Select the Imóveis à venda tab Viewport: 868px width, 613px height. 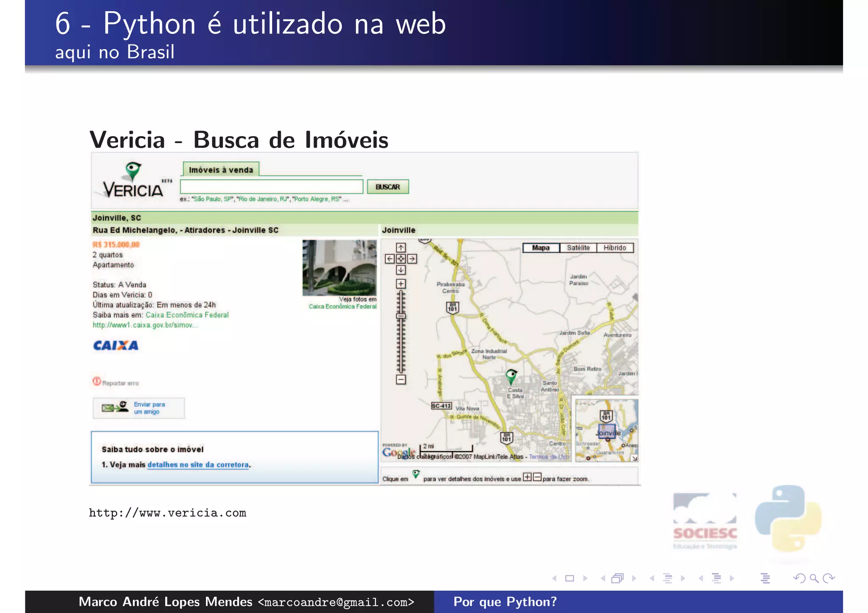click(x=221, y=169)
